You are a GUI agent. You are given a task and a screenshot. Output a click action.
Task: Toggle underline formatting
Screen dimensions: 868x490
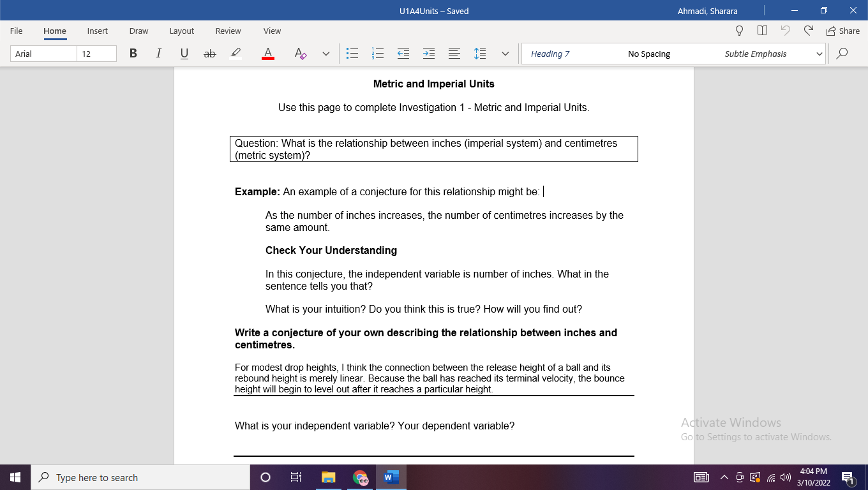click(184, 54)
